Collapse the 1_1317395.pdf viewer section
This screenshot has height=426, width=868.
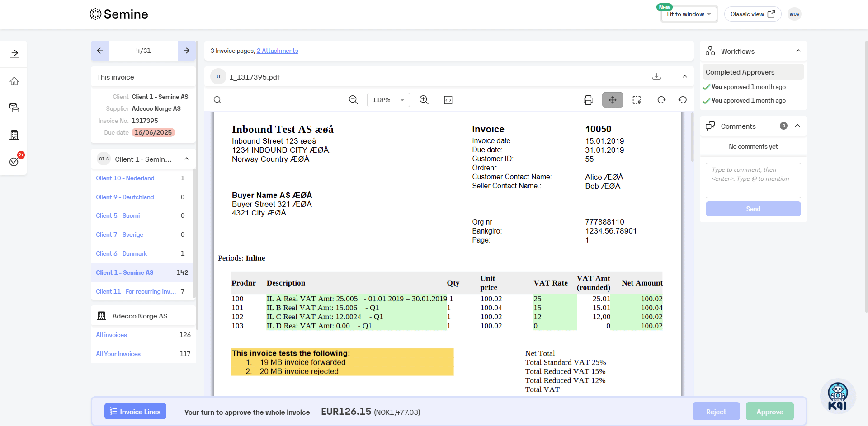[x=685, y=77]
